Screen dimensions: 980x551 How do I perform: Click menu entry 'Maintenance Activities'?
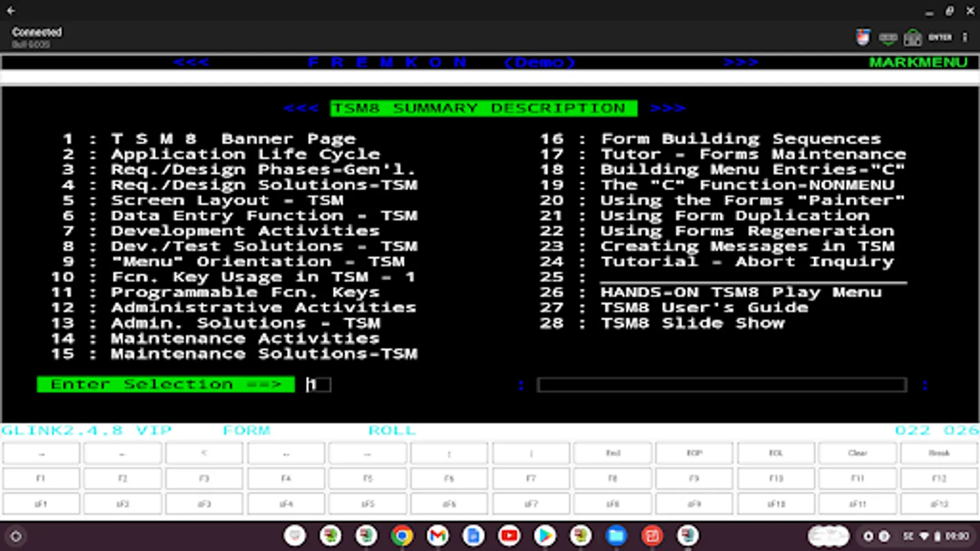(x=245, y=339)
